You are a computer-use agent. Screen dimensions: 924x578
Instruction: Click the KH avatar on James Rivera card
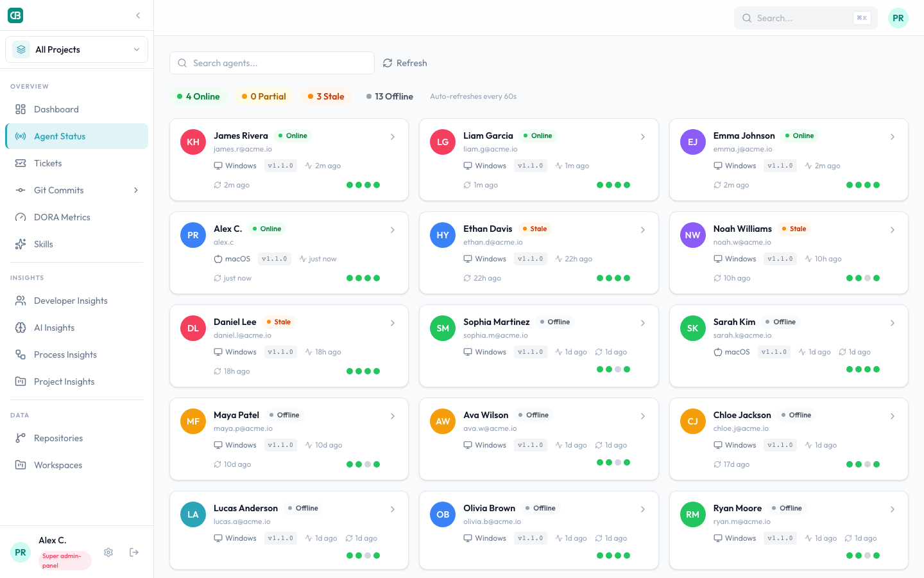tap(193, 142)
